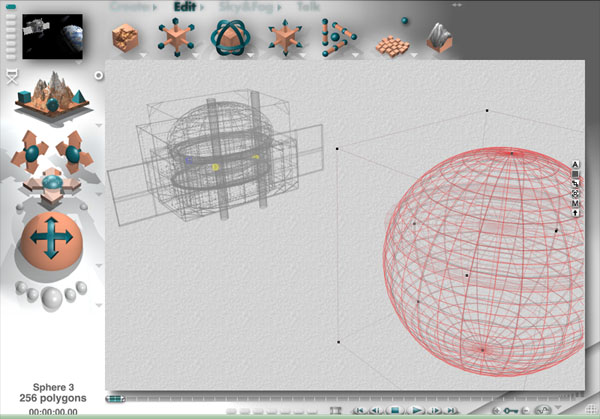Click the Reposition tool icon
This screenshot has width=600, height=419.
point(286,36)
